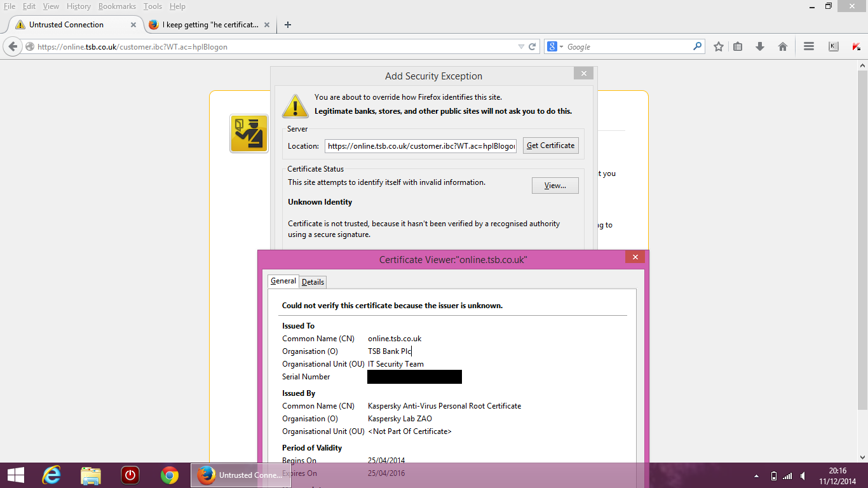Click the View... certificate button

(x=555, y=186)
